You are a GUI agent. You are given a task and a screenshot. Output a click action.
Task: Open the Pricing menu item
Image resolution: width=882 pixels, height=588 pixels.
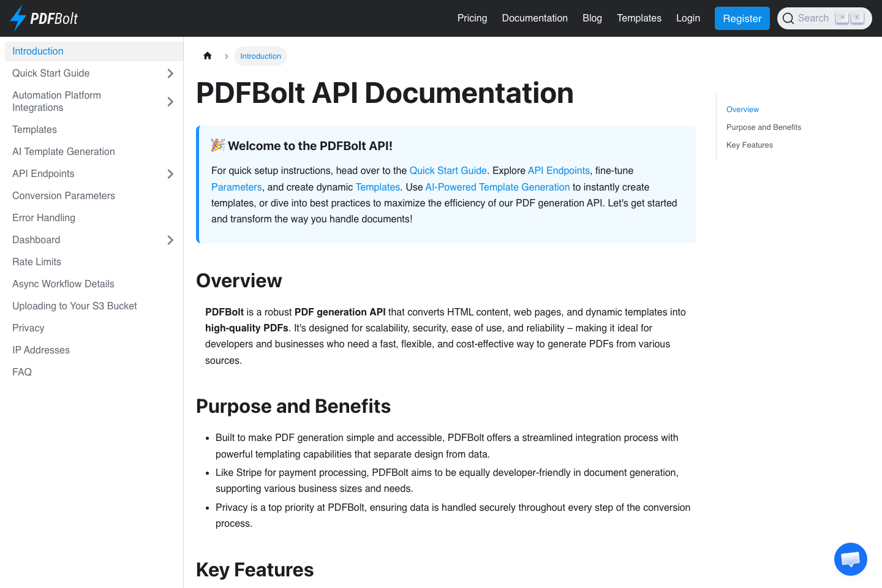point(472,18)
